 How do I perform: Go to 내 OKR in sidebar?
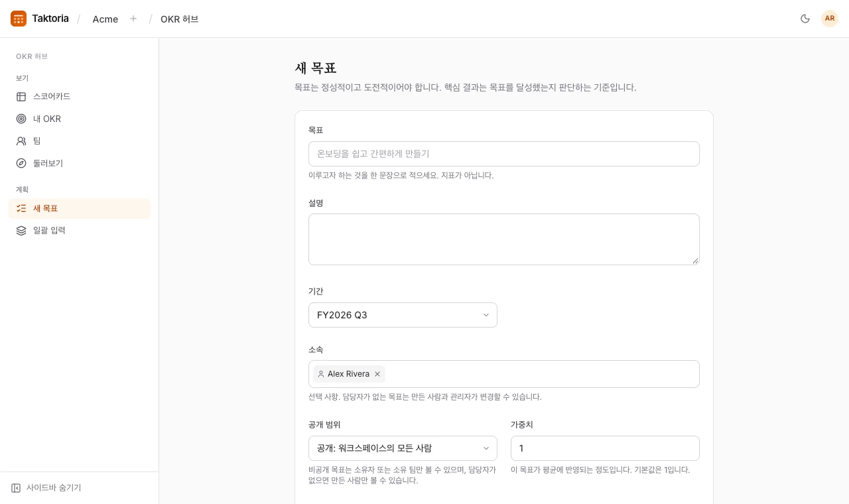tap(79, 119)
